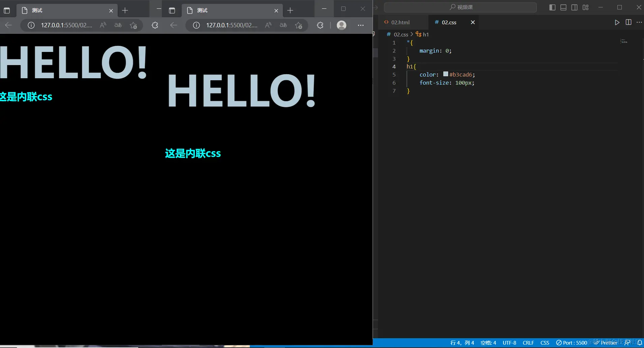Toggle the primary side bar visibility
The image size is (644, 348).
coord(552,7)
